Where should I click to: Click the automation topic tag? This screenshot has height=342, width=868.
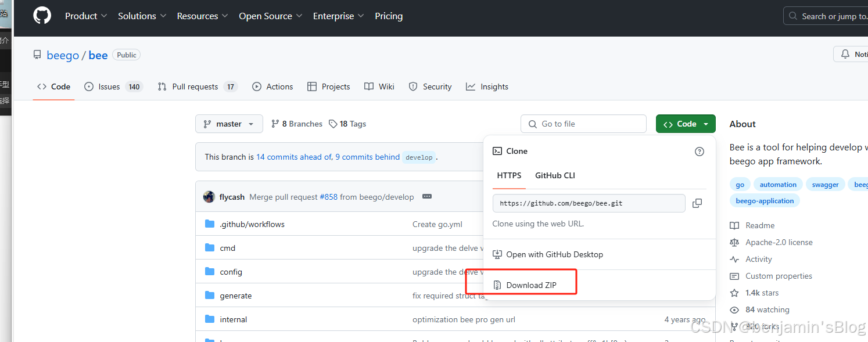click(778, 185)
